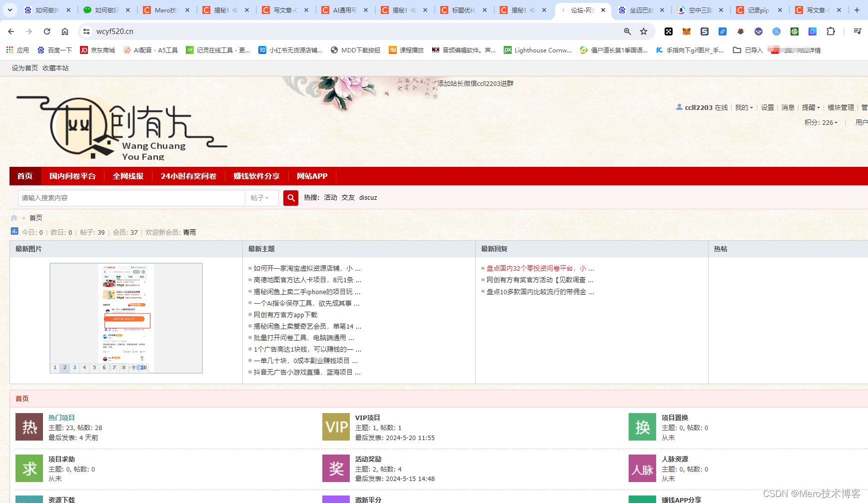This screenshot has width=868, height=503.
Task: Open the browser extensions puzzle icon
Action: [831, 31]
